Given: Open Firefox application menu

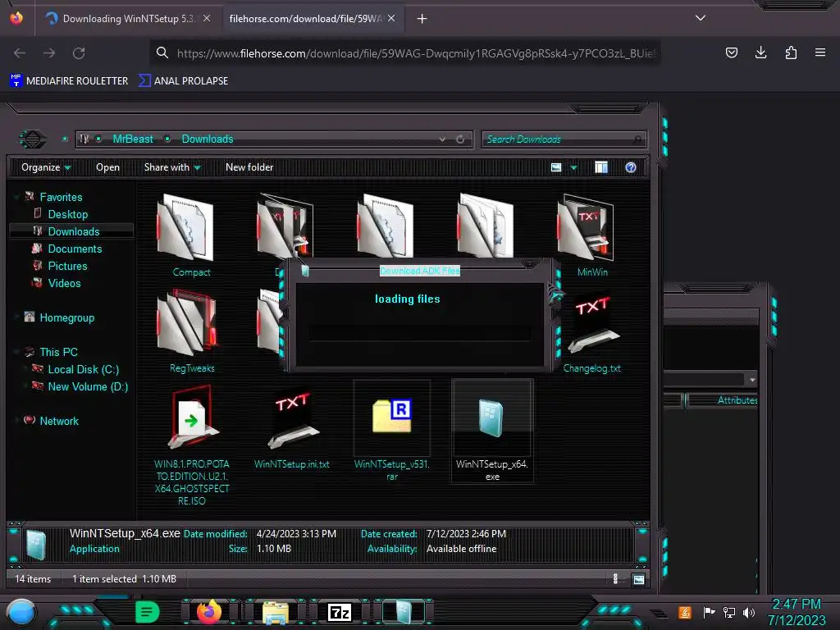Looking at the screenshot, I should [x=820, y=52].
